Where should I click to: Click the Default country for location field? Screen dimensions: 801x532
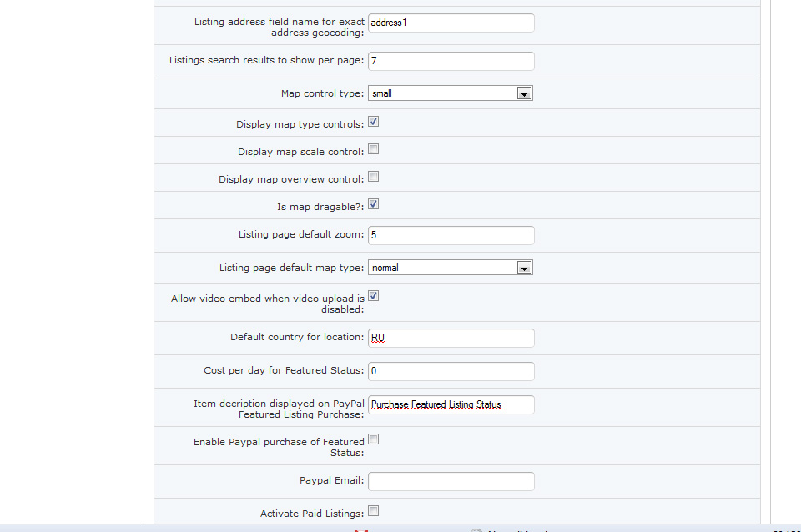451,338
